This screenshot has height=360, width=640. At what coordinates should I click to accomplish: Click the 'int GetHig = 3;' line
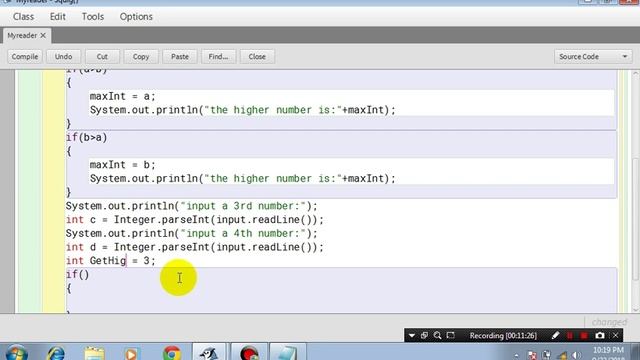111,261
